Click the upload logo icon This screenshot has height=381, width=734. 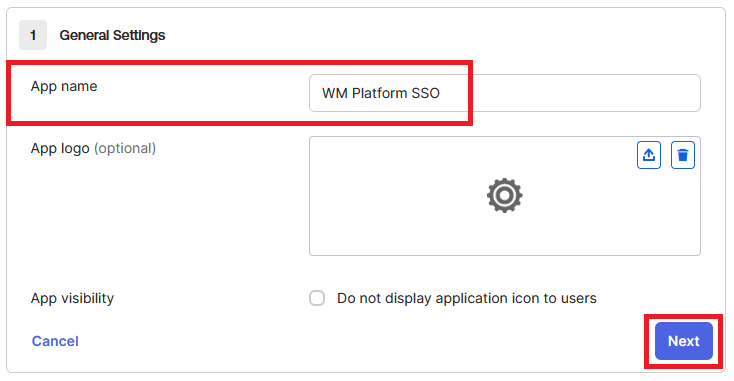pos(649,155)
